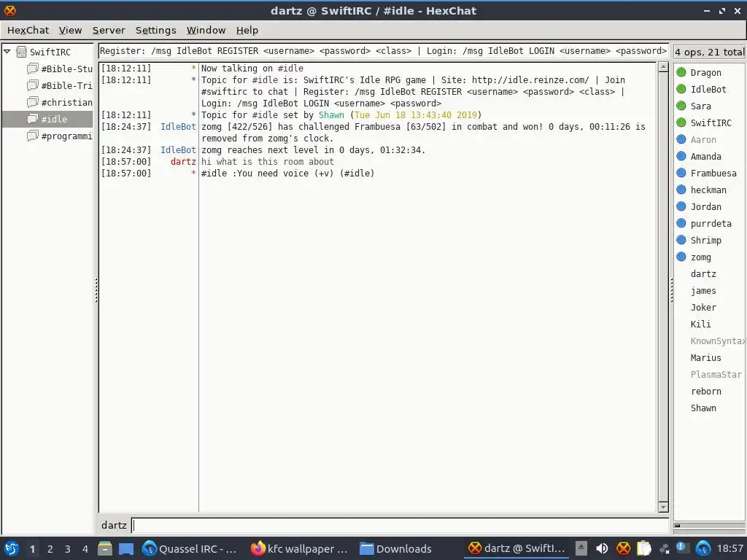The height and width of the screenshot is (560, 747).
Task: Select user heckman in user list
Action: coord(708,190)
